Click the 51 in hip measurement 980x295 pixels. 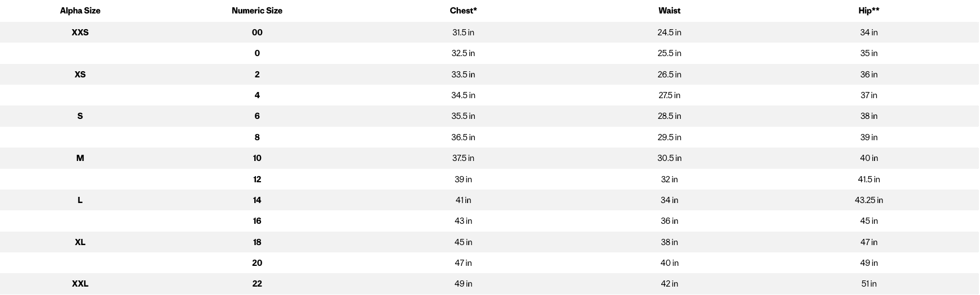point(868,284)
